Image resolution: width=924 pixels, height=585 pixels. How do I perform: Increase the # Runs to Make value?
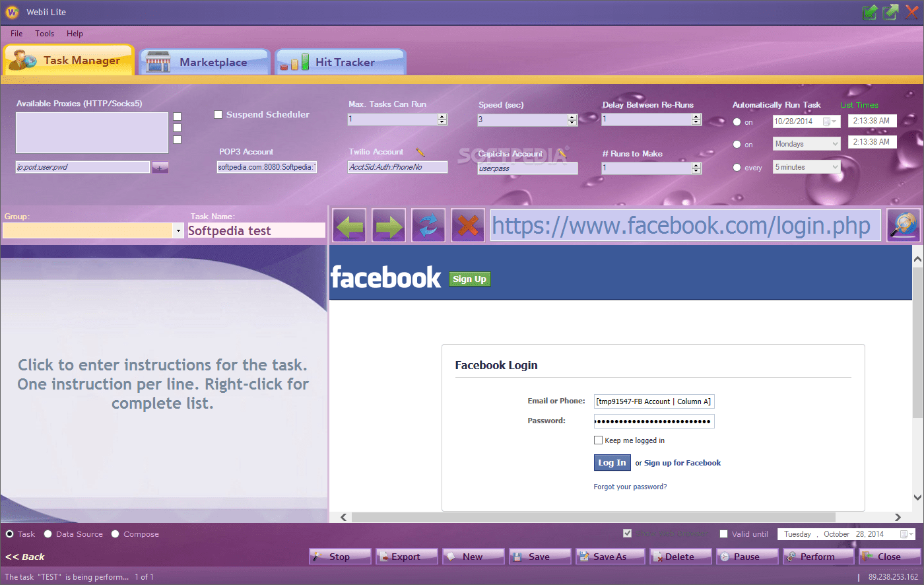696,165
